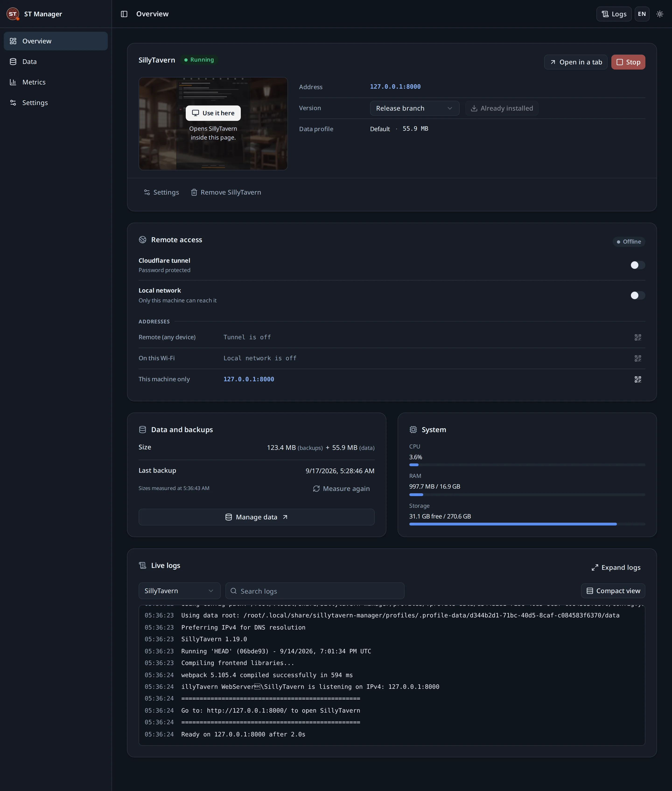Image resolution: width=672 pixels, height=791 pixels.
Task: Click the 'Go to: http://127.0.0.1:8000/' log line
Action: point(270,711)
